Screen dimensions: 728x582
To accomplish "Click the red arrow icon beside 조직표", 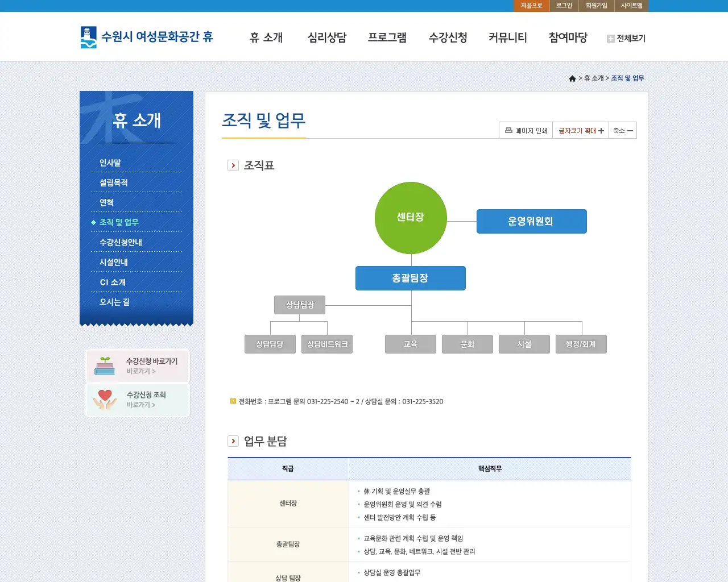I will (233, 165).
